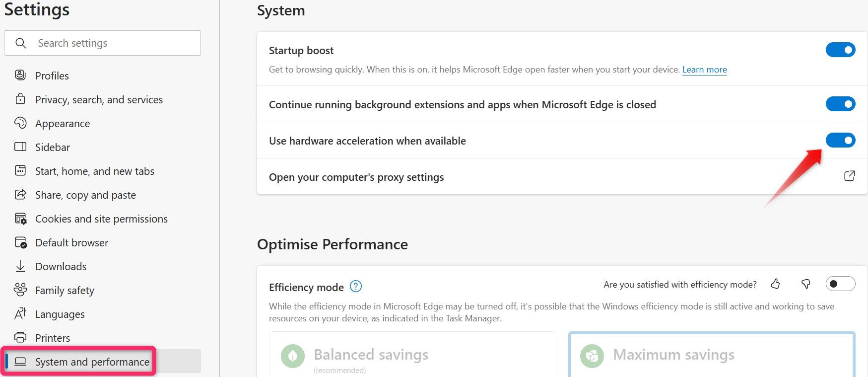Turn off background extensions when Edge closed
This screenshot has width=868, height=377.
[840, 104]
